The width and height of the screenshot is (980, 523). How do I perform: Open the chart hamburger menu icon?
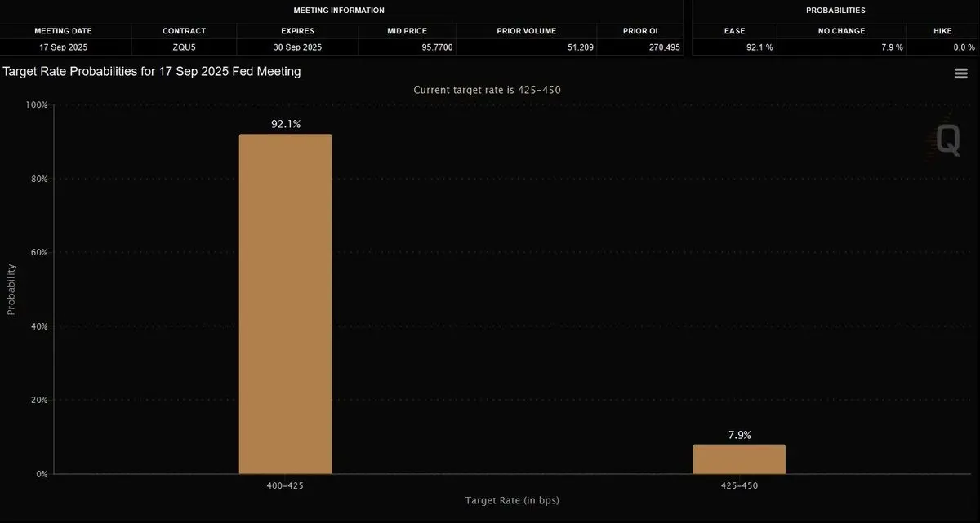(x=961, y=73)
